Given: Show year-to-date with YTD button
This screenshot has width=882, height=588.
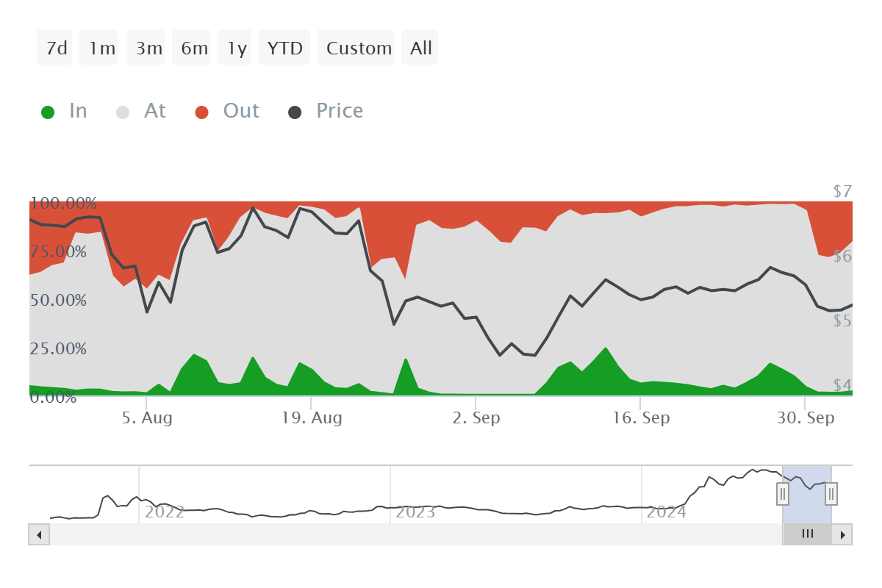Looking at the screenshot, I should point(284,48).
